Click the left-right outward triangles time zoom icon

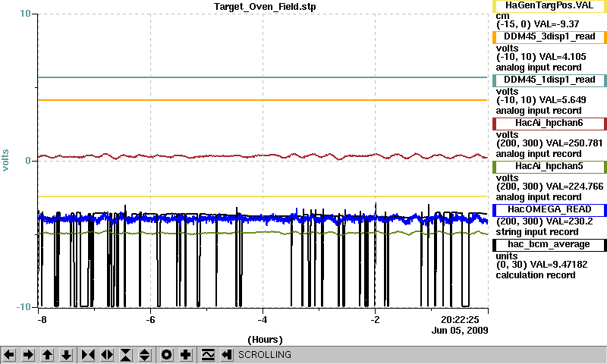coord(107,355)
